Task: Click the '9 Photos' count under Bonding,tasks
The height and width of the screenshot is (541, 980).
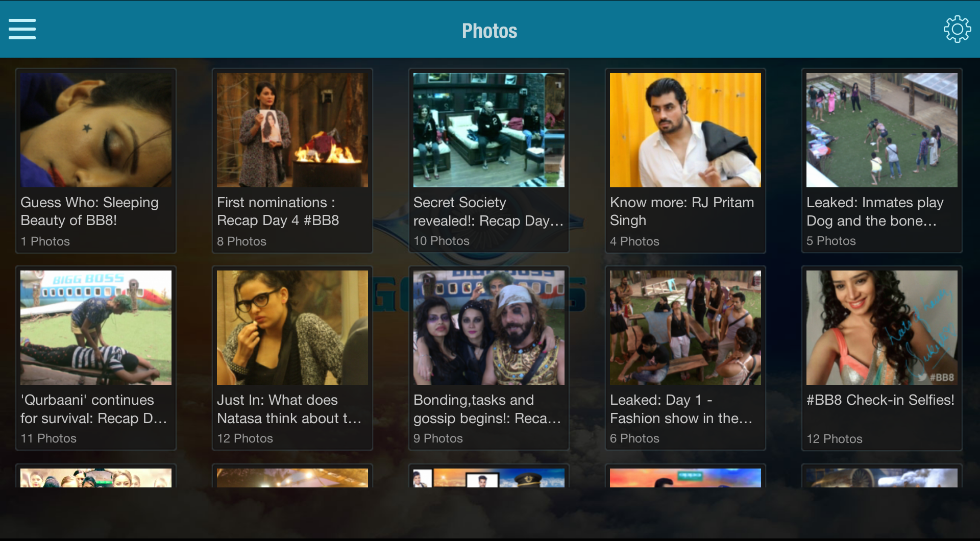Action: coord(438,438)
